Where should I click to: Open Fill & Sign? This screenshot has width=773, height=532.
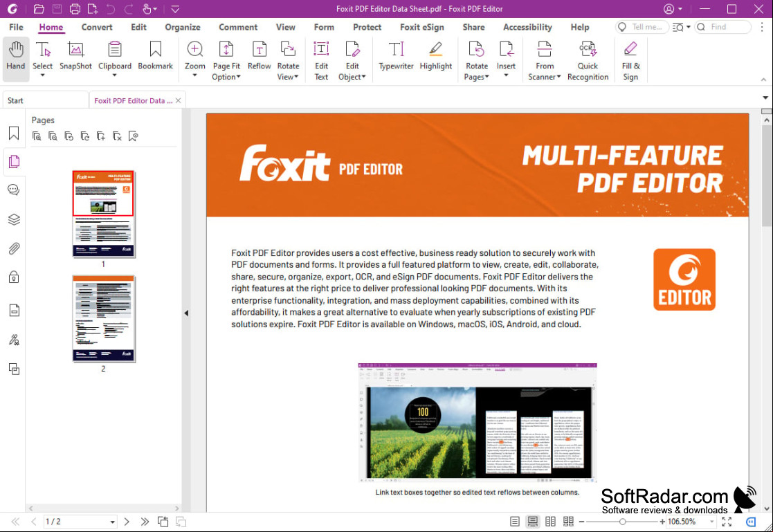click(630, 61)
